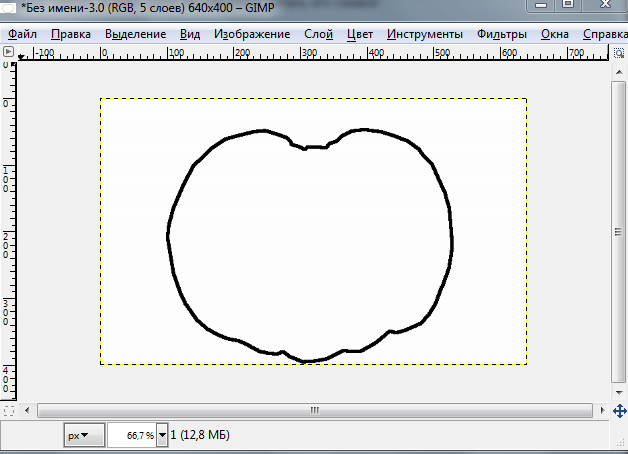Toggle zoom-on-resize magnifier icon at the top right
This screenshot has height=454, width=628.
point(619,53)
